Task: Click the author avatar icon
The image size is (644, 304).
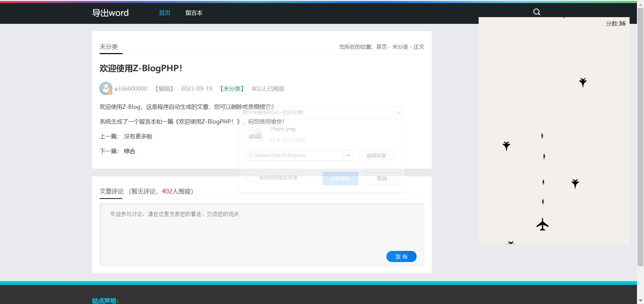Action: click(106, 88)
